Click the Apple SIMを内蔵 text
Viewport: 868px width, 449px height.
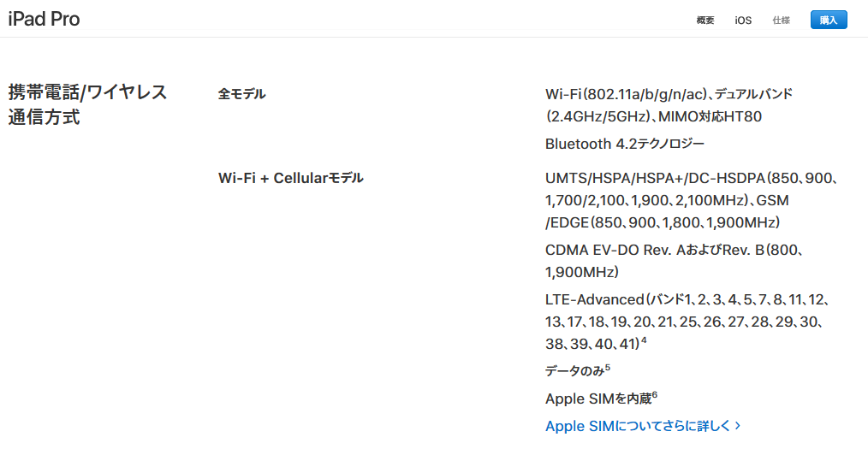click(x=598, y=399)
